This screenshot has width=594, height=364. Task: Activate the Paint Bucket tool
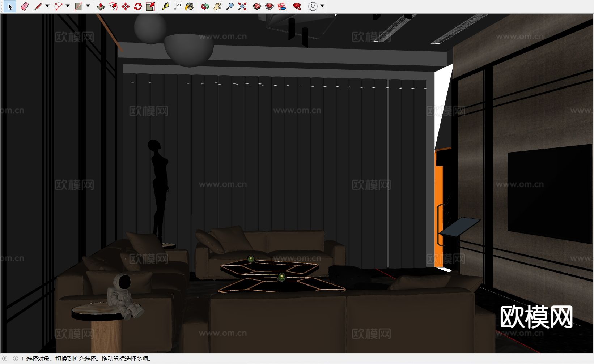pyautogui.click(x=189, y=7)
